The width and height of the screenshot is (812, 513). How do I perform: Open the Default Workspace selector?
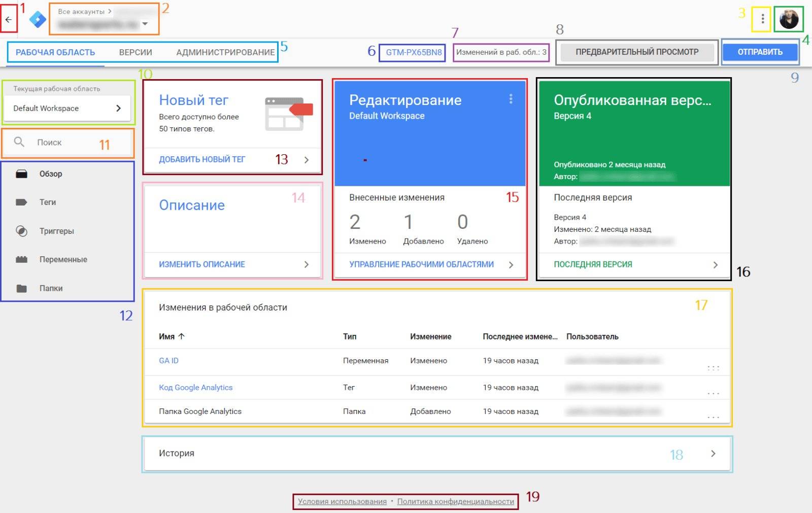point(67,109)
